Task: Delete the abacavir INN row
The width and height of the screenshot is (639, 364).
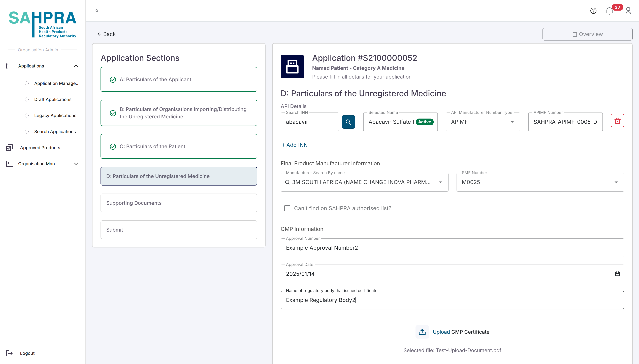Action: click(x=617, y=121)
